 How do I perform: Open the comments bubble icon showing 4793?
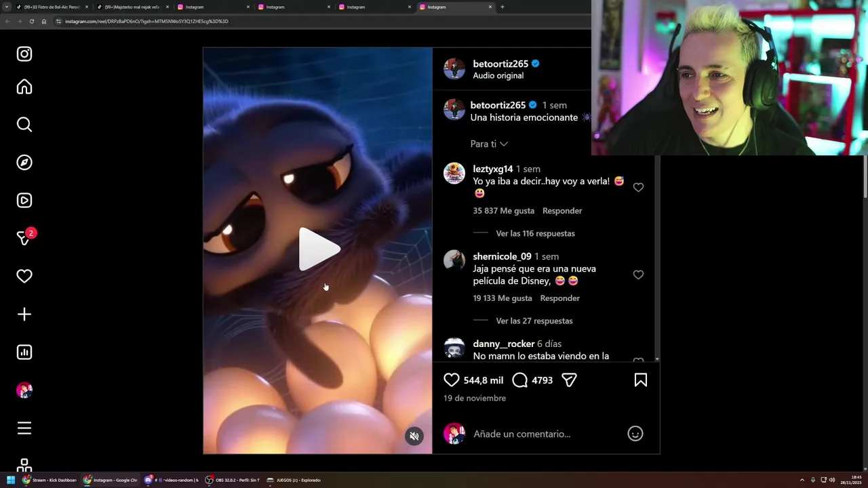point(520,380)
